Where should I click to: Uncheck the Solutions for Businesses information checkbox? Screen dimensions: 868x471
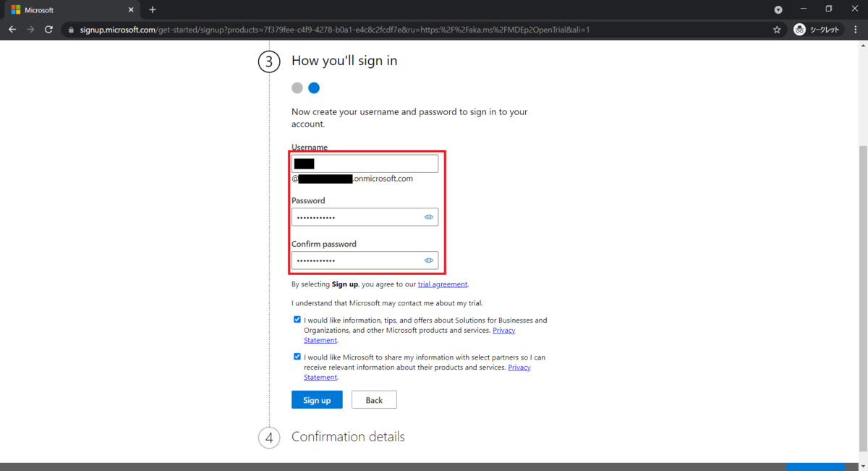click(x=297, y=320)
